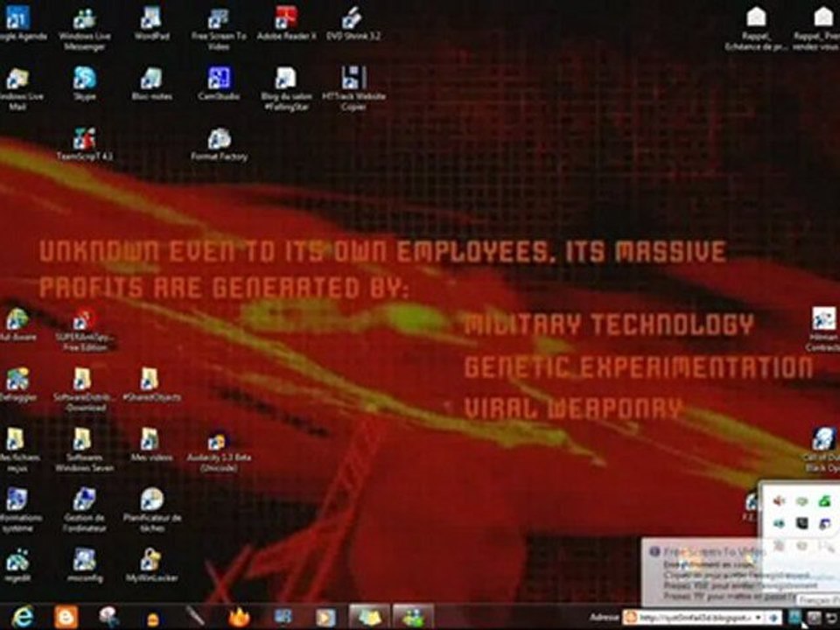Viewport: 840px width, 630px height.
Task: Open the Bloc-notes shortcut
Action: click(151, 84)
